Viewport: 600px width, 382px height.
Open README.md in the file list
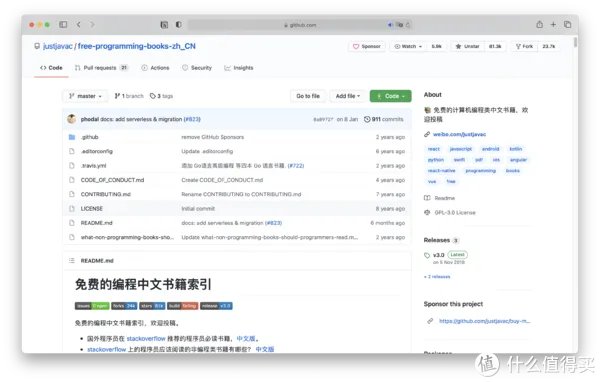pyautogui.click(x=96, y=223)
